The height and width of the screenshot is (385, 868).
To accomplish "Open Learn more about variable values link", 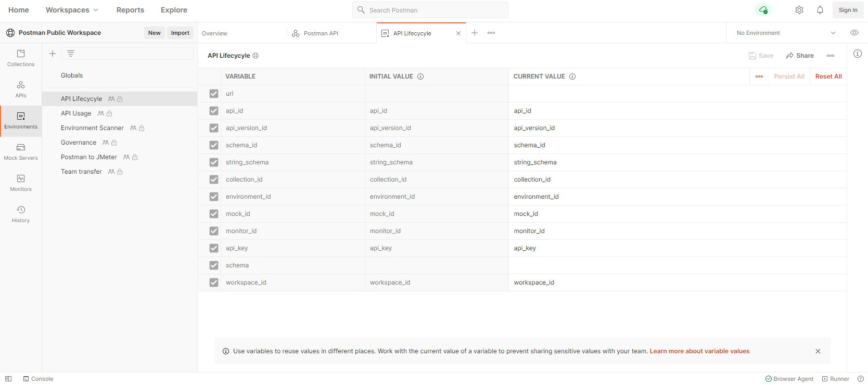I will [x=699, y=351].
